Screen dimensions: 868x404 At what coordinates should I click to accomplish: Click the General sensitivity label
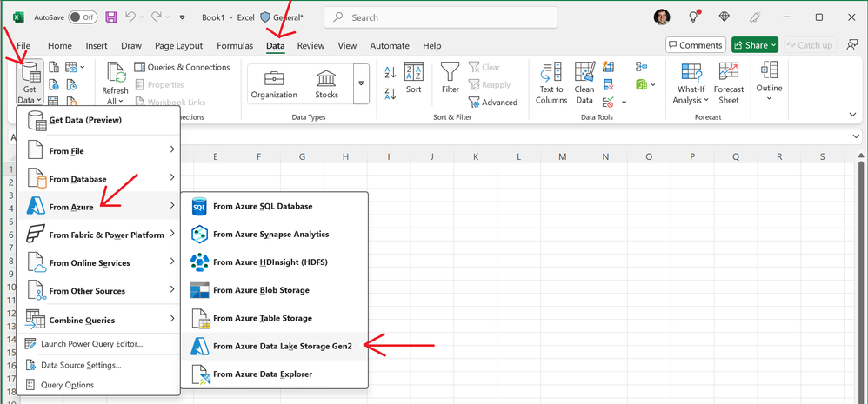[x=282, y=17]
